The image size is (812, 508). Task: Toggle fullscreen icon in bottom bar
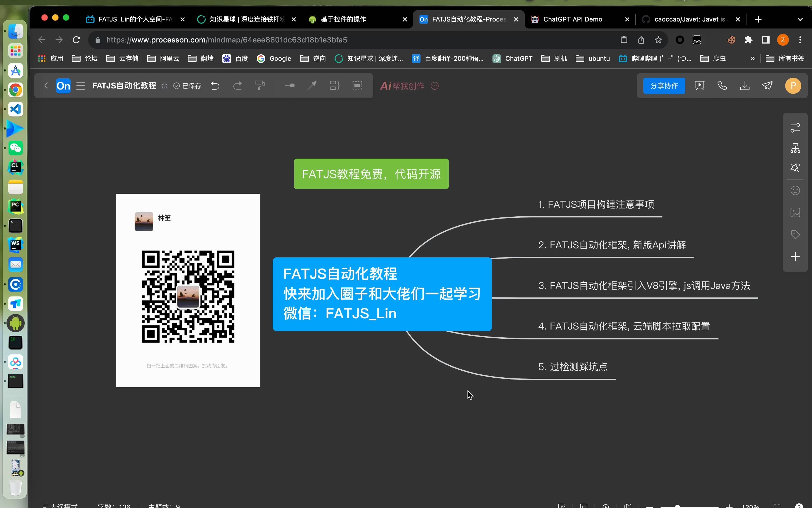click(777, 506)
